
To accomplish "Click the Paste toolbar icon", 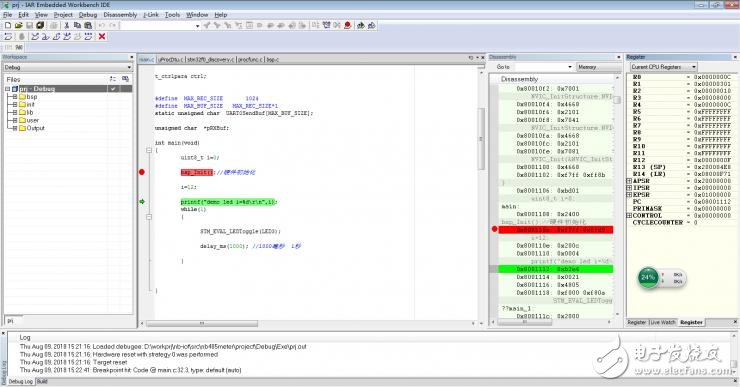I will (88, 25).
